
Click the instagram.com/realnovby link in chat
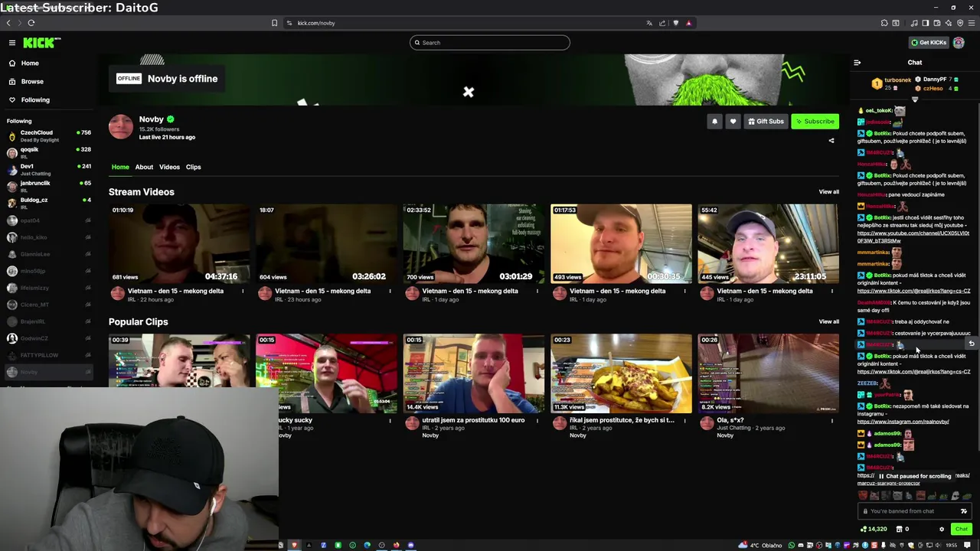903,422
